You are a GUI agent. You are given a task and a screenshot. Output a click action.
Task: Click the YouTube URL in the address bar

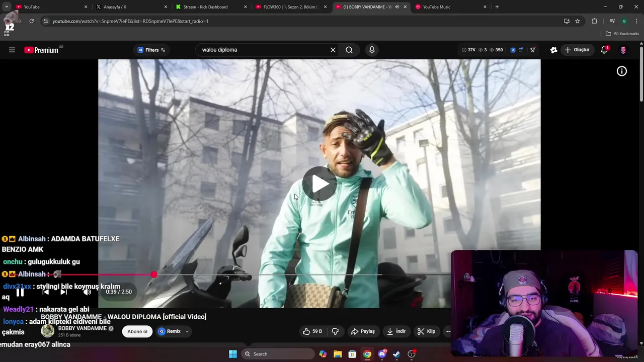pyautogui.click(x=130, y=21)
